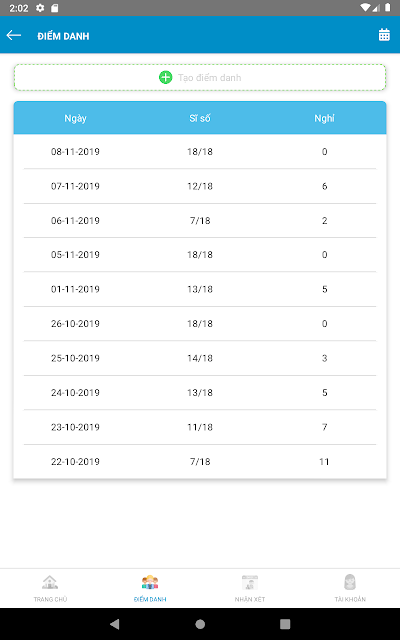Open the 22-10-2019 attendance entry
This screenshot has width=400, height=640.
(x=200, y=462)
